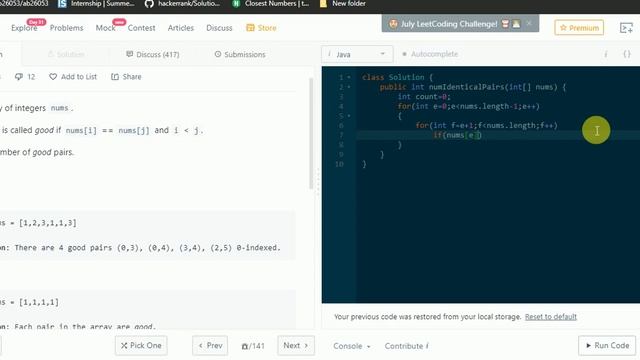Viewport: 640px width, 360px height.
Task: Open the problem list /141 indicator
Action: coord(253,346)
